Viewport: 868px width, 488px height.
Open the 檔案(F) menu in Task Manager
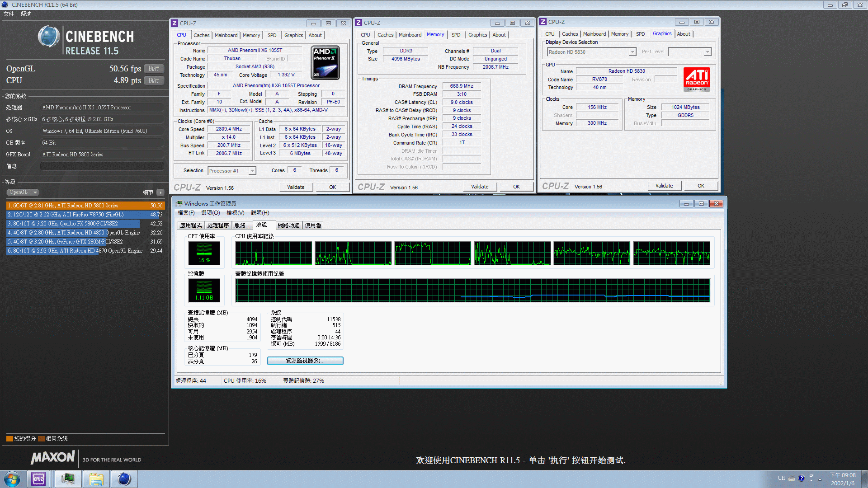(x=186, y=213)
